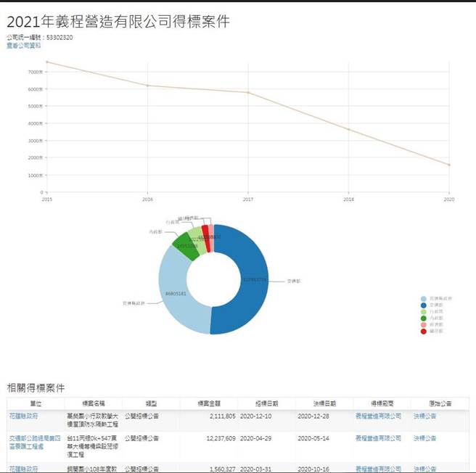Click the 2015 data point on line chart
This screenshot has height=473, width=476.
coord(46,62)
